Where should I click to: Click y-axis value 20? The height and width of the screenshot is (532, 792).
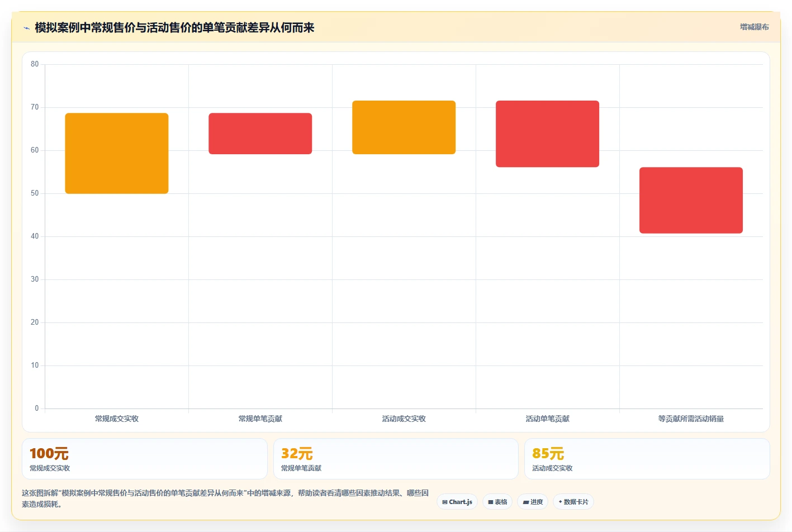[35, 322]
